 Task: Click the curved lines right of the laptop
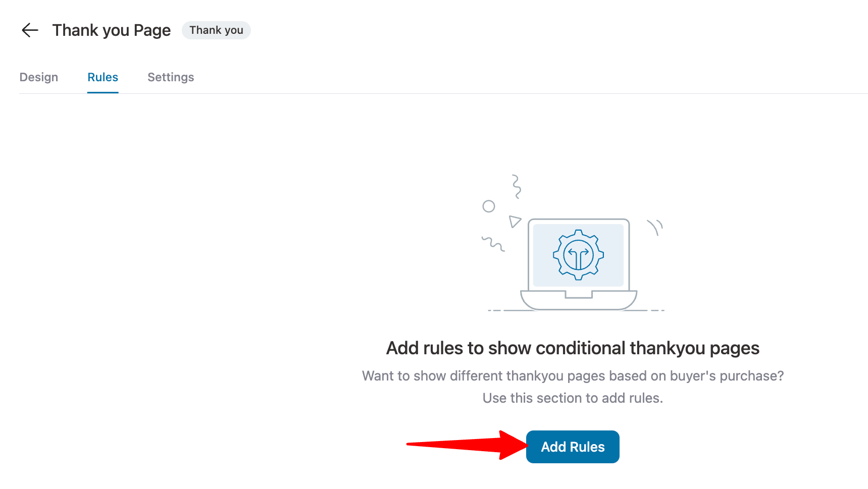coord(655,227)
